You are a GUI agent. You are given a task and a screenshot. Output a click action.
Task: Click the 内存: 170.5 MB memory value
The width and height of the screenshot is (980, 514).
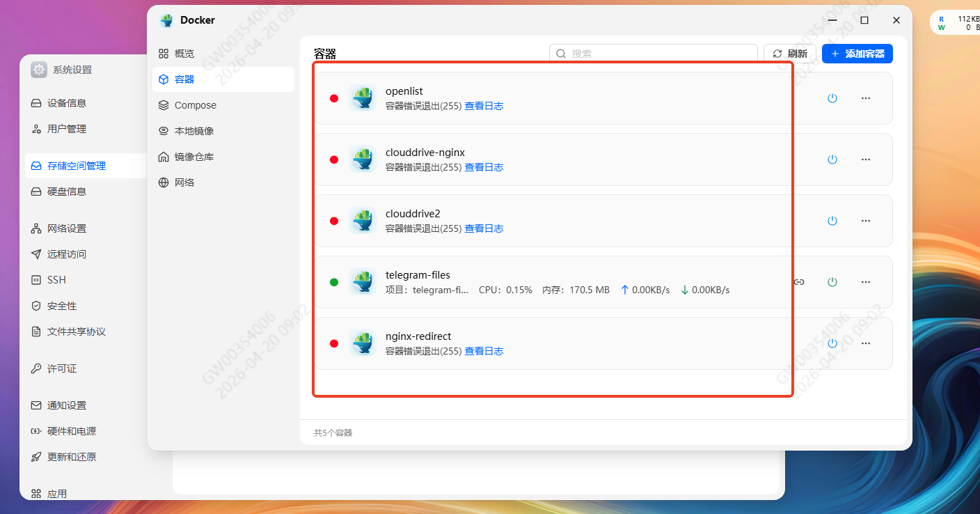click(576, 290)
